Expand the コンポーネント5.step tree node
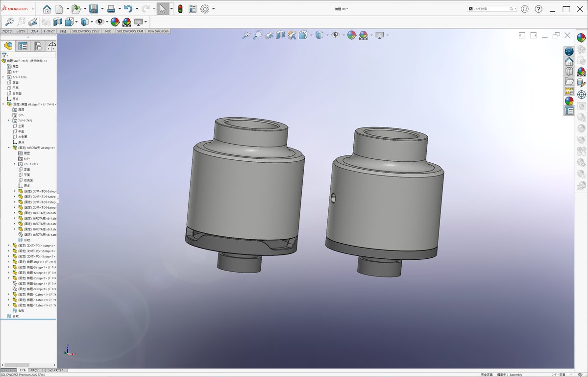This screenshot has width=588, height=377. click(15, 191)
